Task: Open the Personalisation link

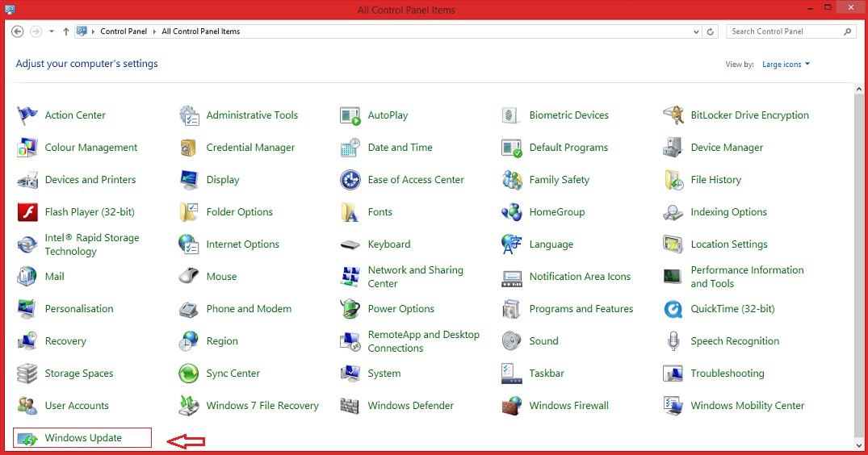Action: click(79, 309)
